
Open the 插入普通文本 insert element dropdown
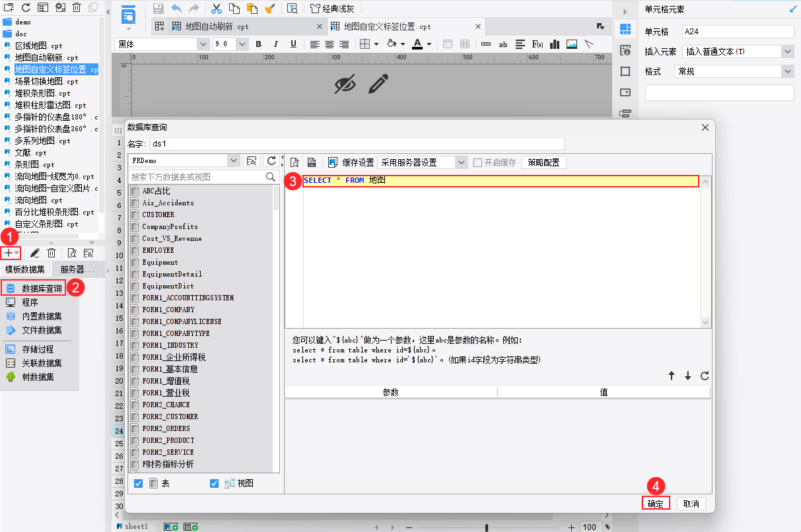[787, 51]
